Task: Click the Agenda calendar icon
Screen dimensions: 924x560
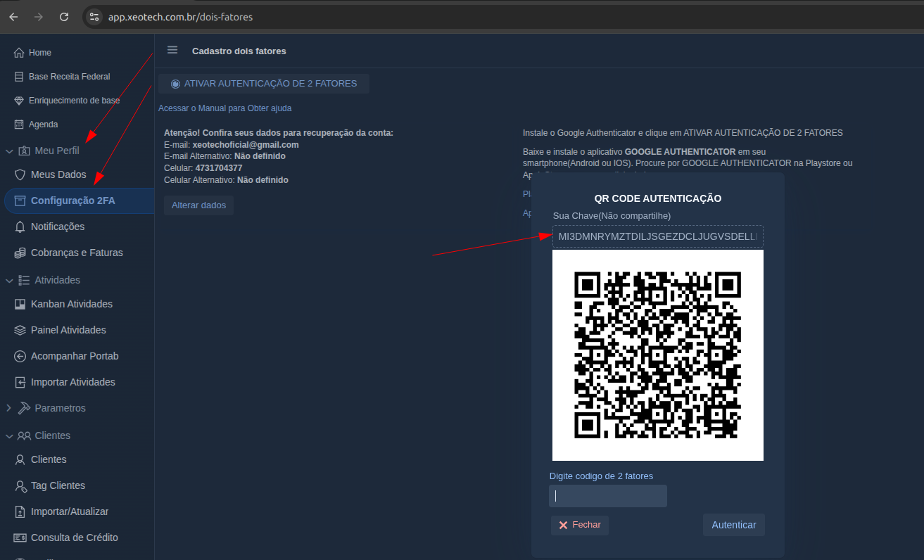Action: pyautogui.click(x=19, y=125)
